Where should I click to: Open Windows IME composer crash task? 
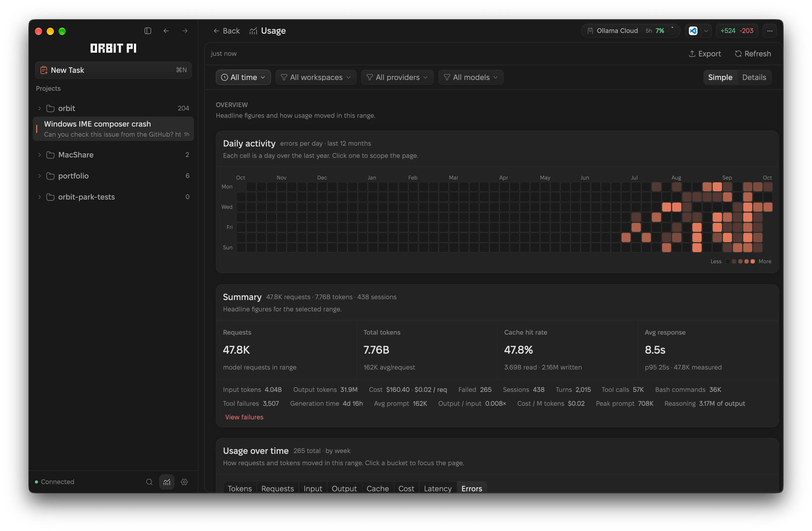tap(113, 129)
